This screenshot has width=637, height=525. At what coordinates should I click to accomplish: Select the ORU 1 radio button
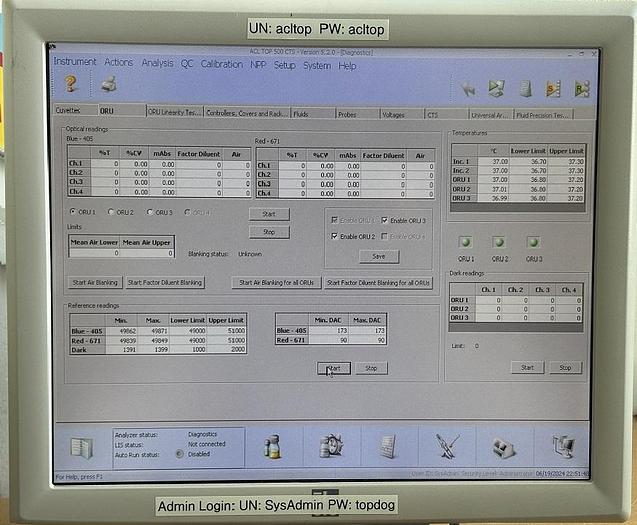[x=73, y=211]
